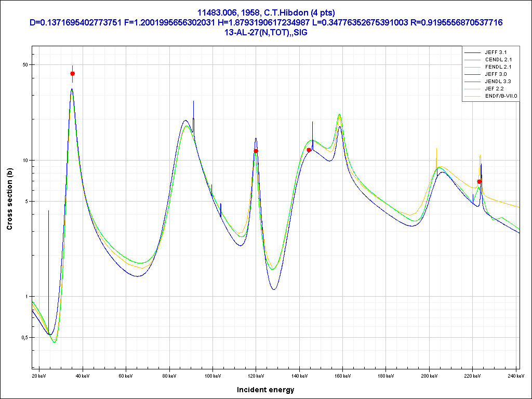Select the red data point at 120 keV
This screenshot has width=532, height=399.
pos(256,151)
